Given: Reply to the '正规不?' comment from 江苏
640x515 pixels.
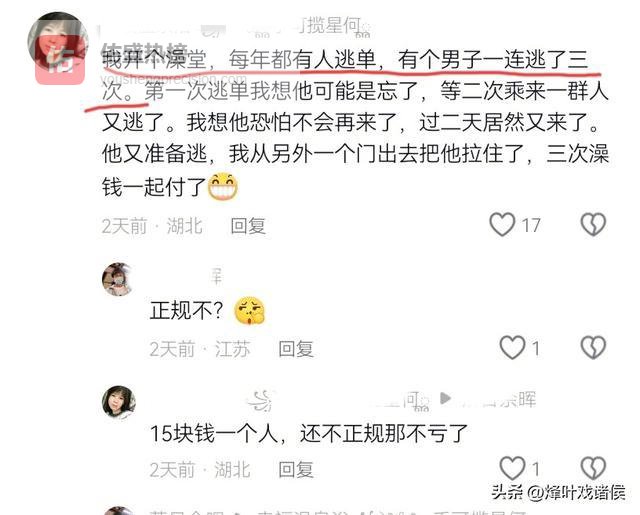Looking at the screenshot, I should (296, 349).
